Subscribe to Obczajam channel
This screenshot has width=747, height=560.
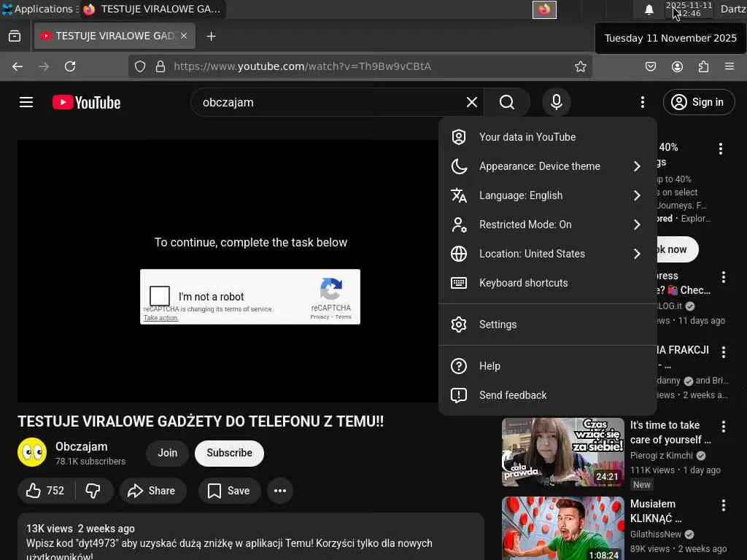pos(229,453)
